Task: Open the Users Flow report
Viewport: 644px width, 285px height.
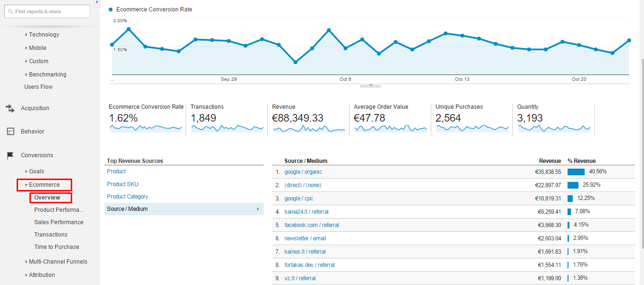Action: click(38, 87)
